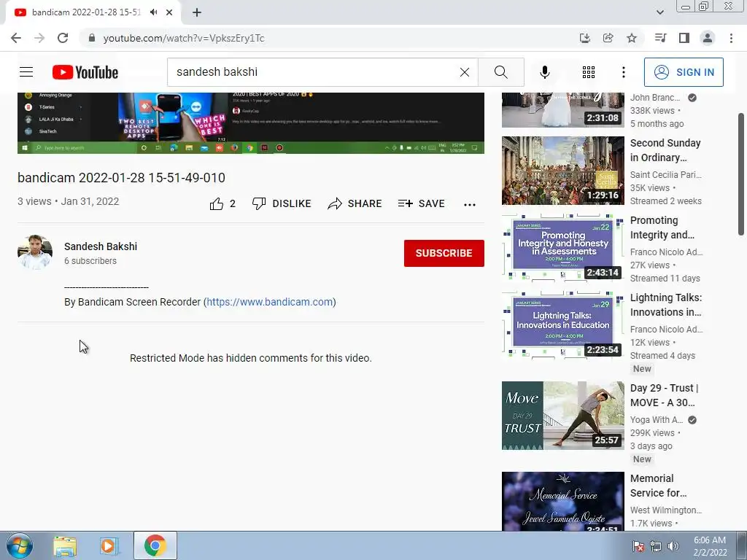Go forward in browser history

tap(39, 38)
